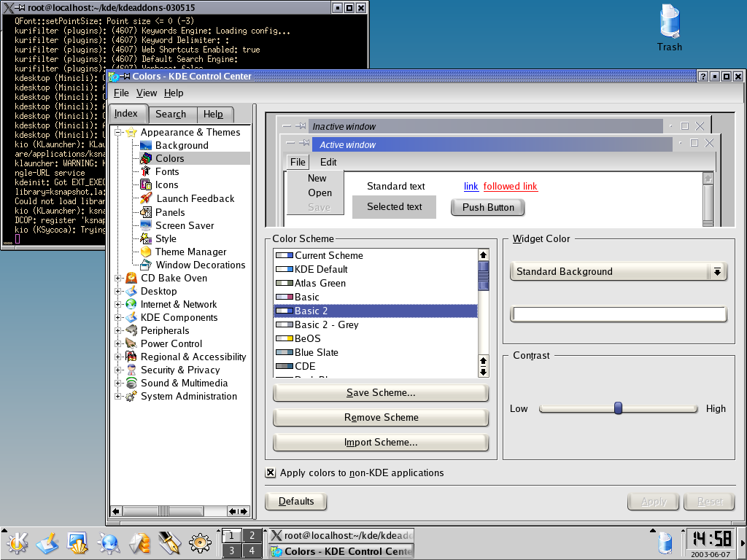Click the Sound & Multimedia icon
Screen dimensions: 747x560
click(131, 383)
